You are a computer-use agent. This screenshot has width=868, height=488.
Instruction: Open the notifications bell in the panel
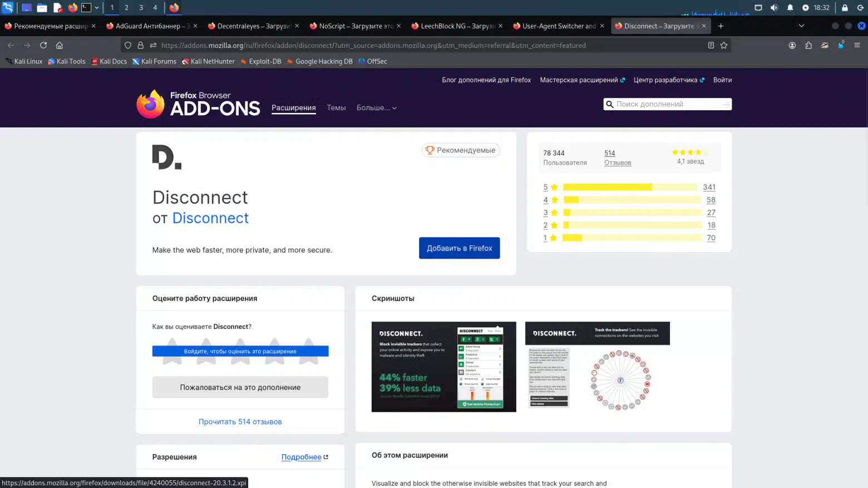(x=790, y=8)
